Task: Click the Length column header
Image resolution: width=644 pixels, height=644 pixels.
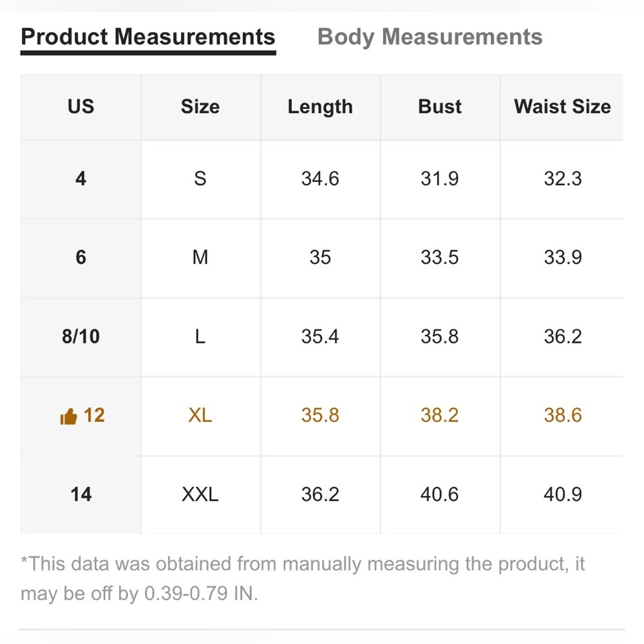Action: point(320,107)
